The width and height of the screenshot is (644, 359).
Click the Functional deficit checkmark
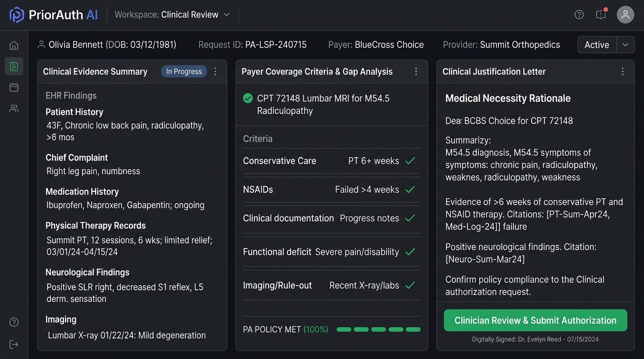(410, 252)
